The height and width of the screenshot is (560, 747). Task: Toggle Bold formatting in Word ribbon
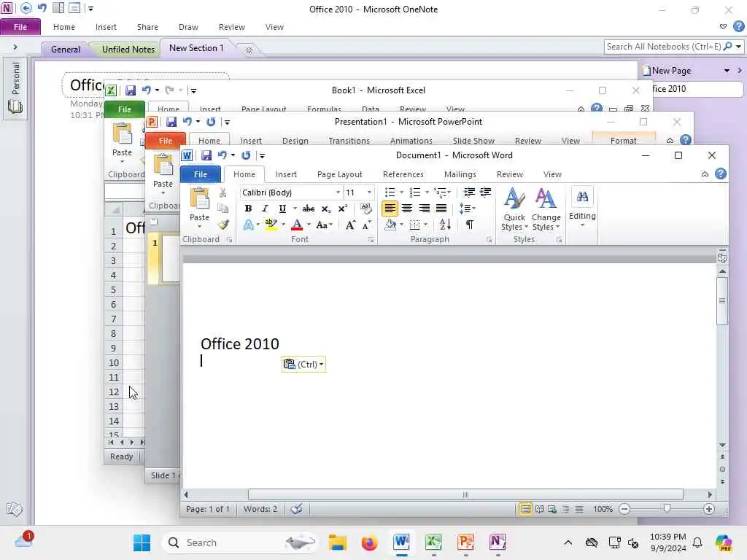point(248,209)
